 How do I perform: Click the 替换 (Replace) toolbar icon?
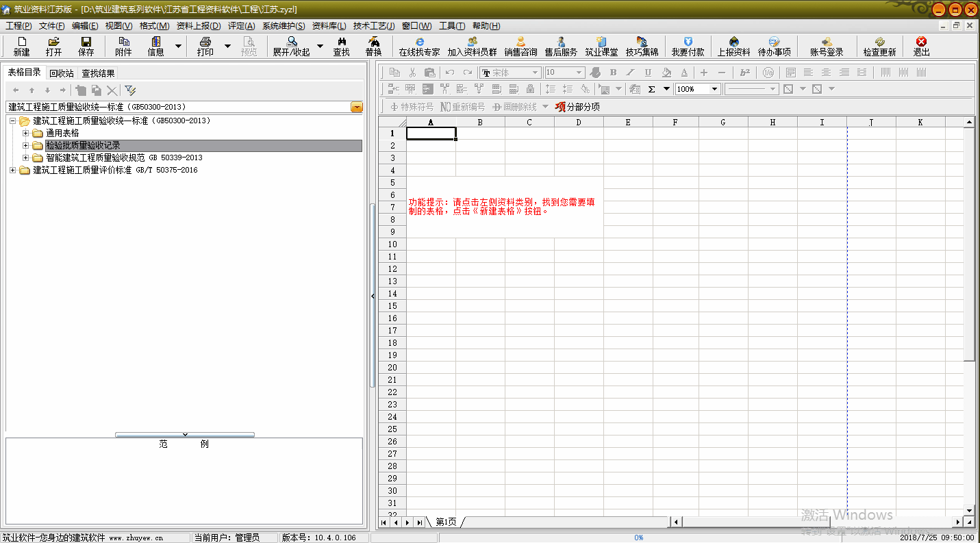[373, 46]
